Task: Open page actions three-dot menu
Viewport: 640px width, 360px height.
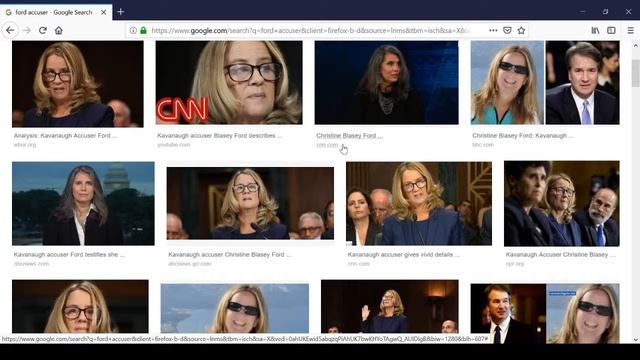Action: 493,30
